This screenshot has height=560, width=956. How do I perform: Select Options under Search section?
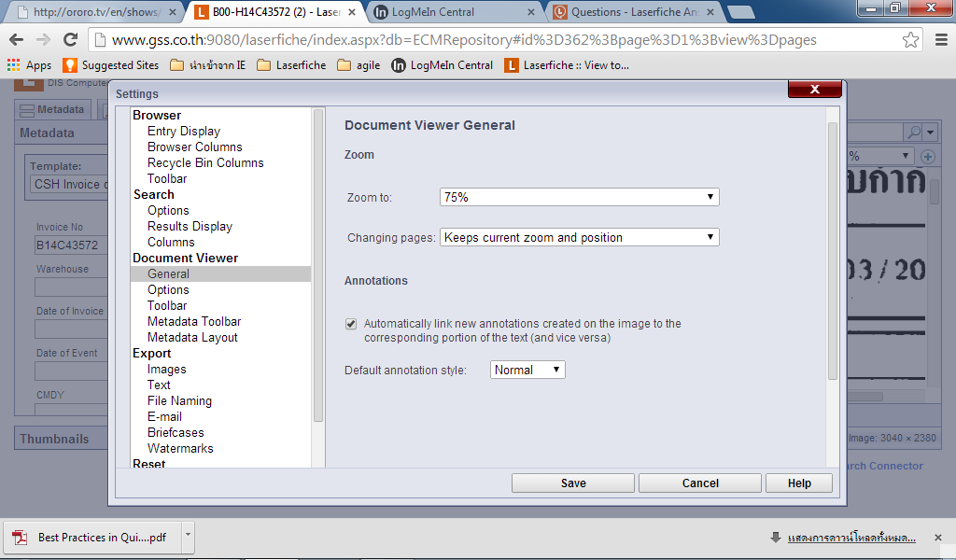coord(168,210)
